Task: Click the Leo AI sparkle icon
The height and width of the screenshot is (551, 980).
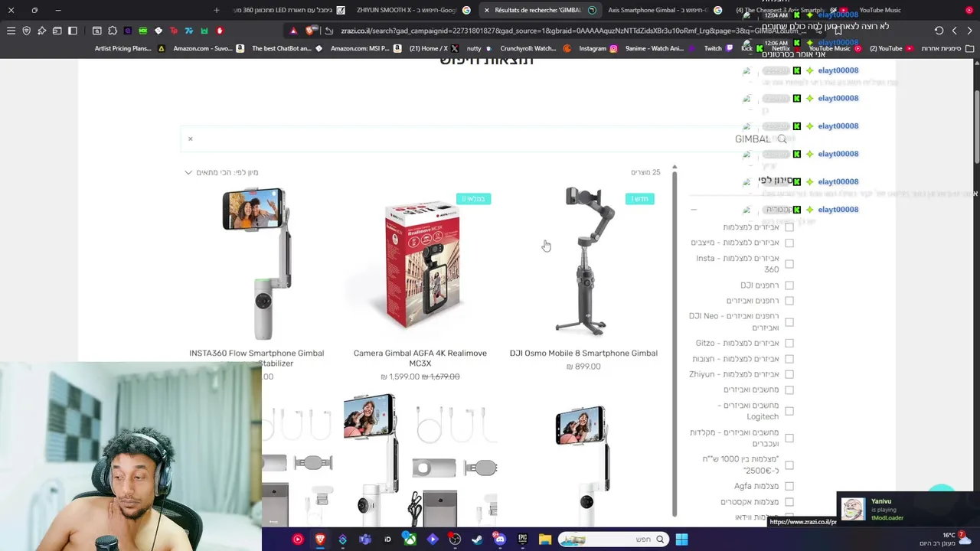Action: 41,31
